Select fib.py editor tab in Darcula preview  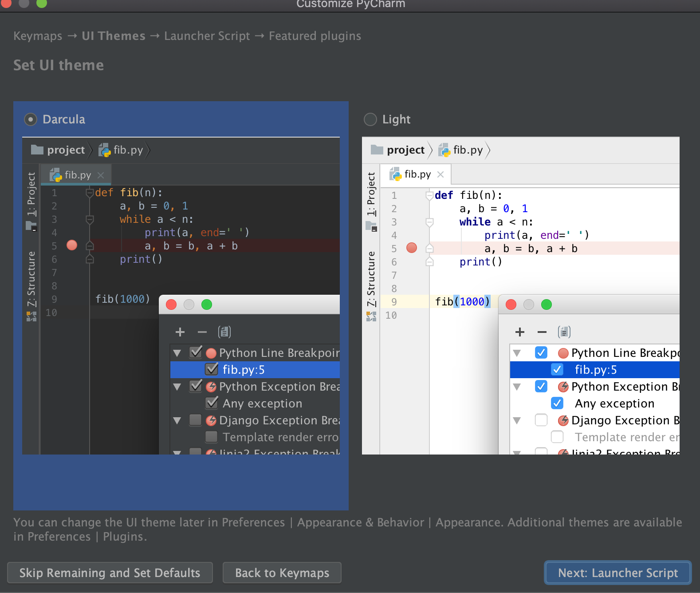(76, 175)
